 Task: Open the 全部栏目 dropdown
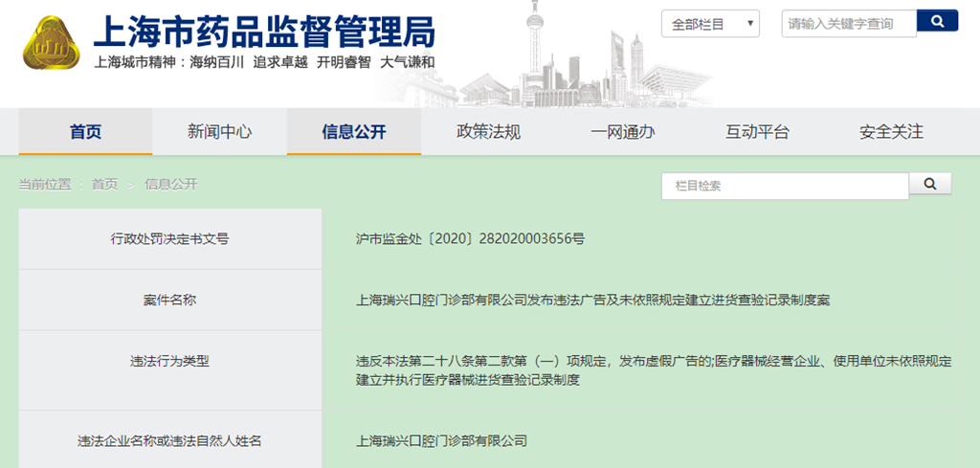(711, 24)
